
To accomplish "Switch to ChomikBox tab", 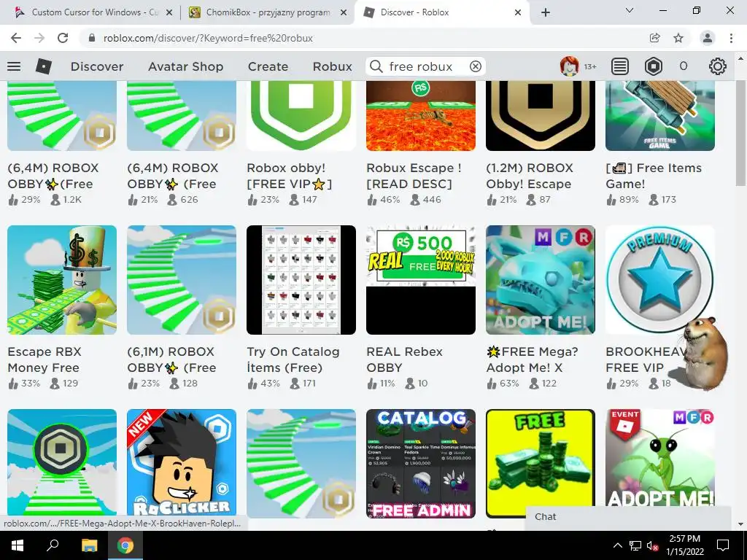I will point(268,12).
